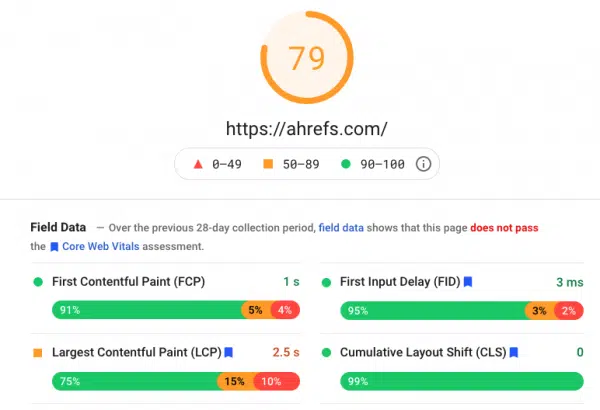
Task: Click the info icon beside score legend
Action: click(x=423, y=164)
